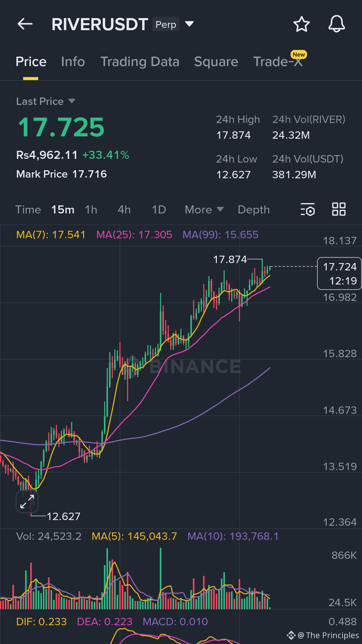Add RIVERUSDT to favorites with star icon
The image size is (362, 644).
pos(301,24)
